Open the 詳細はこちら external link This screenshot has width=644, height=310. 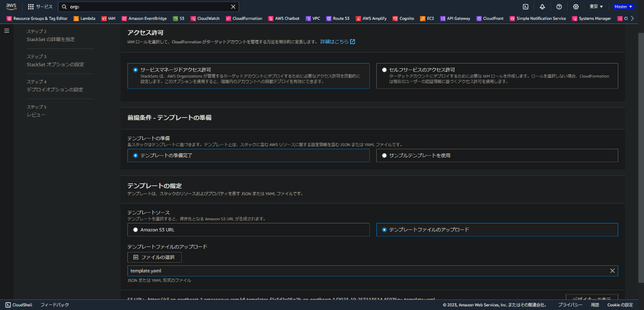click(338, 41)
